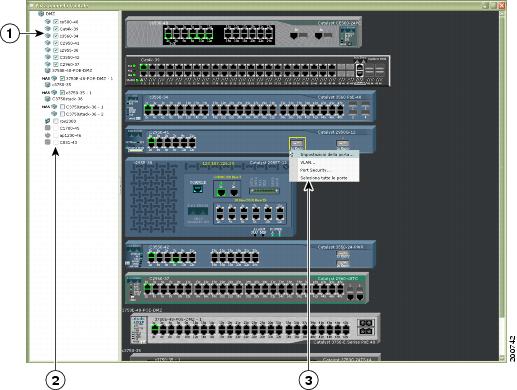Select the green-lit first port of the 2955 switch
This screenshot has width=517, height=390.
pyautogui.click(x=221, y=191)
